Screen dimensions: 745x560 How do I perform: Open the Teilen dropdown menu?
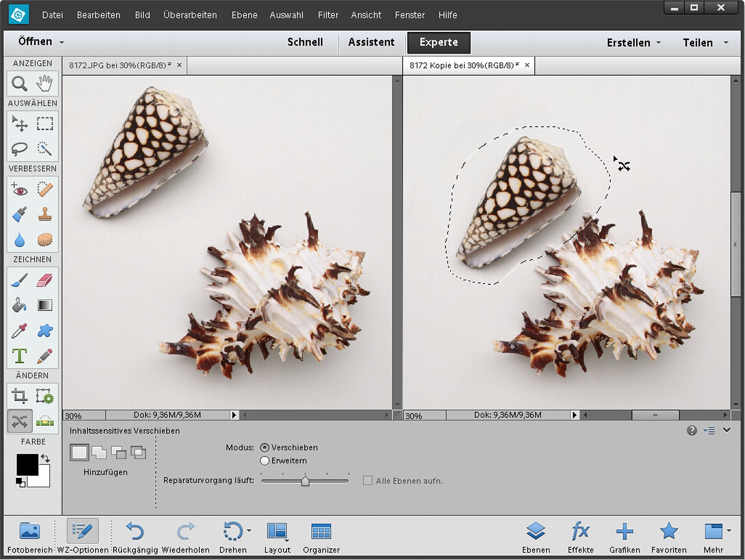705,43
